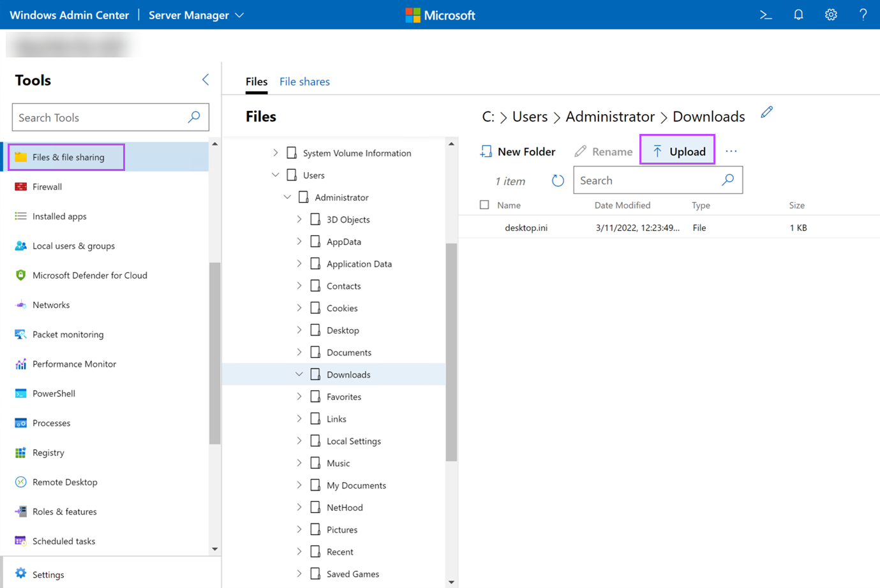
Task: Open the Server Manager dropdown
Action: click(196, 15)
